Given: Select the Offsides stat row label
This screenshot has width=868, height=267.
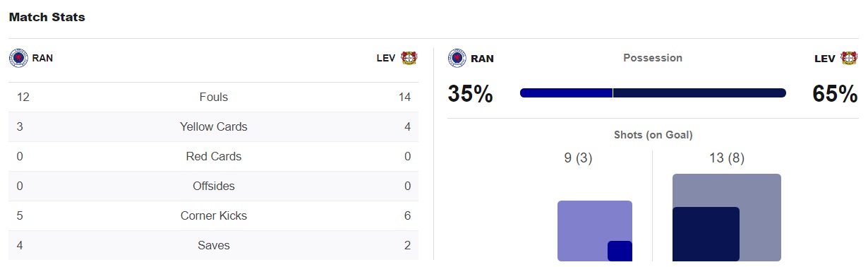Looking at the screenshot, I should click(x=214, y=186).
